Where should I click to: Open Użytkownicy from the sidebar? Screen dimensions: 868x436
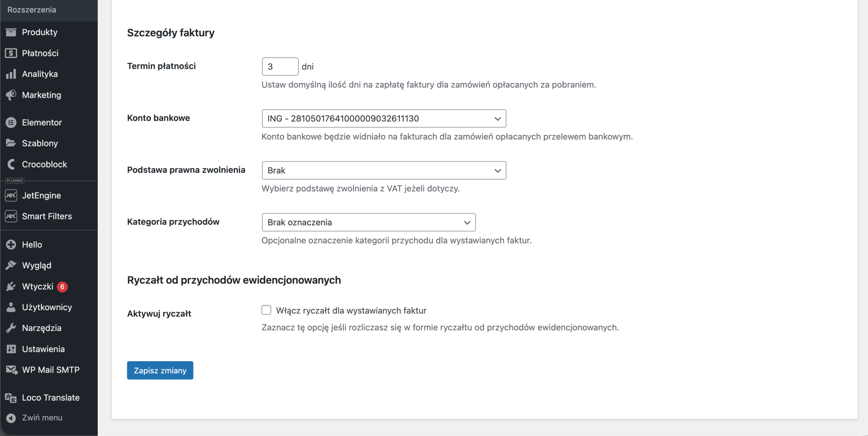(47, 307)
